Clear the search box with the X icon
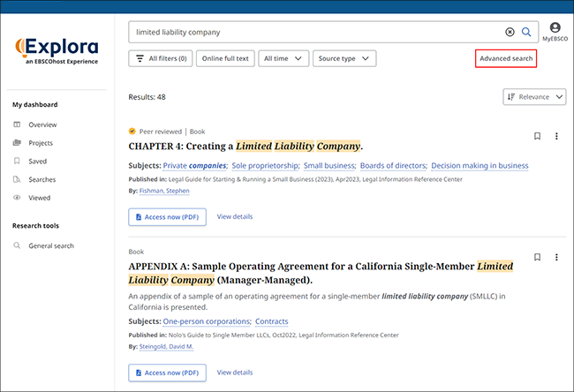 click(510, 32)
